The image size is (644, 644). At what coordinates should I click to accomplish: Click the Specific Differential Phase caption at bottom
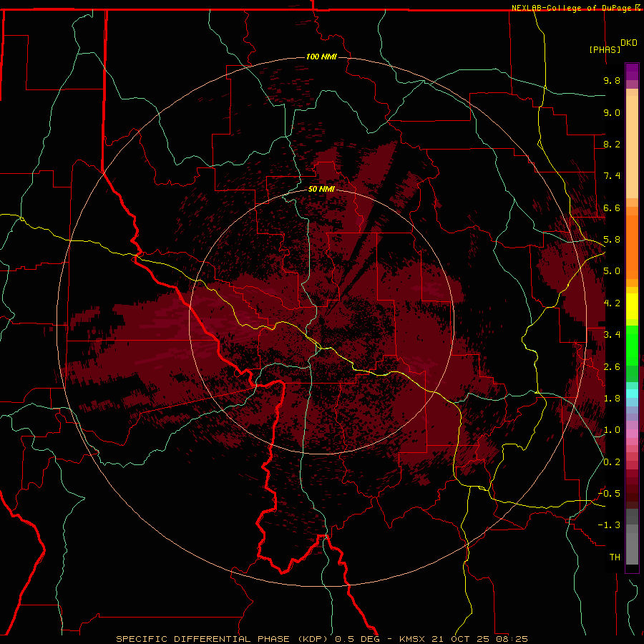coord(321,639)
